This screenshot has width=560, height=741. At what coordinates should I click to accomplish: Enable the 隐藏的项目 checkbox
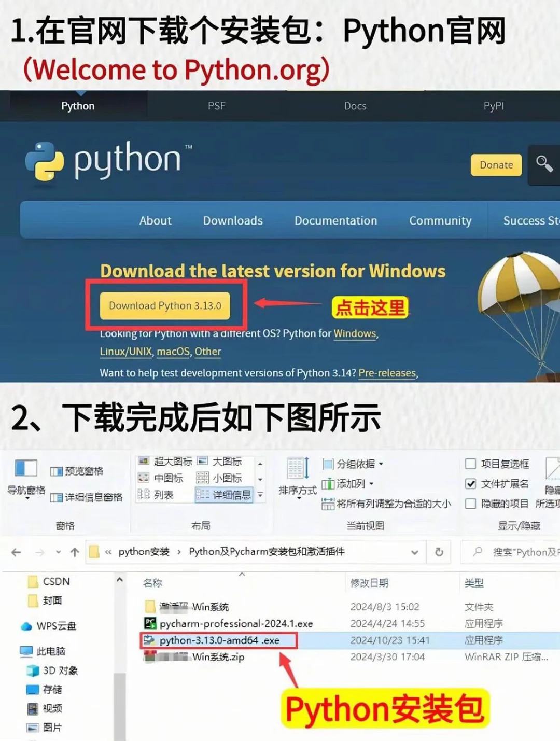(x=471, y=504)
